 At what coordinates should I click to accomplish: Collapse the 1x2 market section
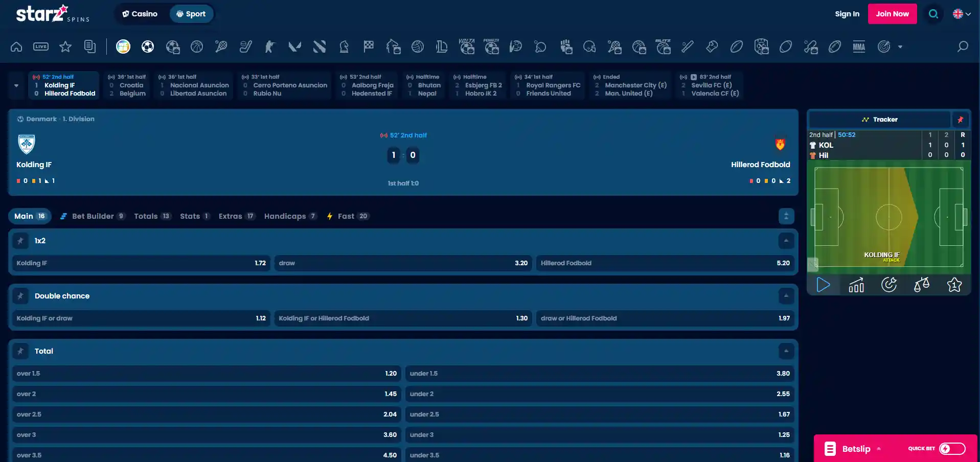tap(786, 241)
